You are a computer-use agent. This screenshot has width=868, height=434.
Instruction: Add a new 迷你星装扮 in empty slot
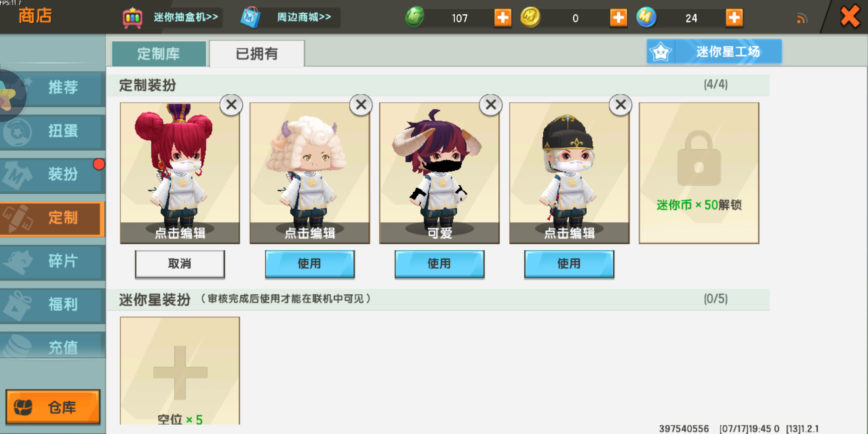coord(180,371)
